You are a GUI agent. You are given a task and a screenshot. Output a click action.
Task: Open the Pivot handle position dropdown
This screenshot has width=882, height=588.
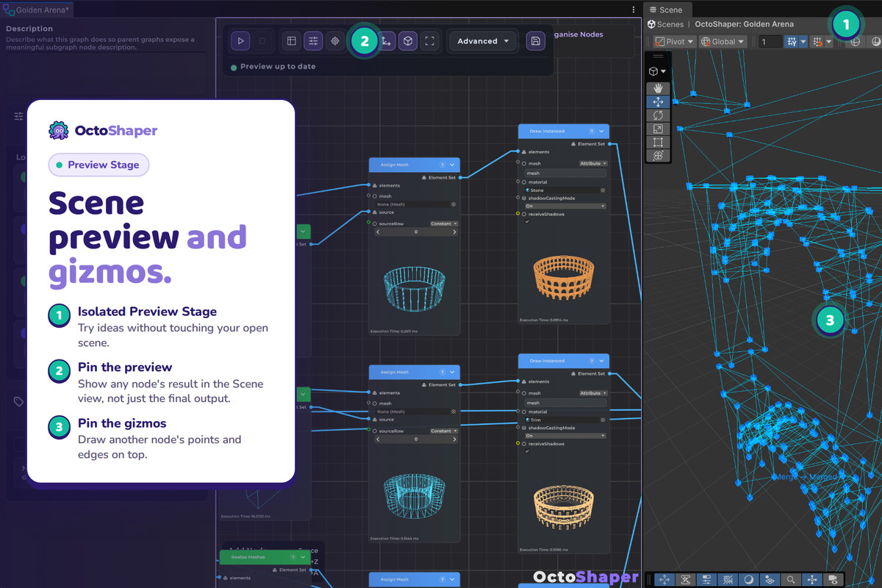[673, 42]
